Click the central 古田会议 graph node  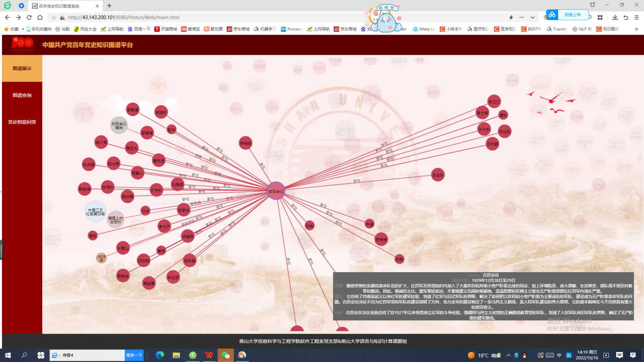pos(276,191)
